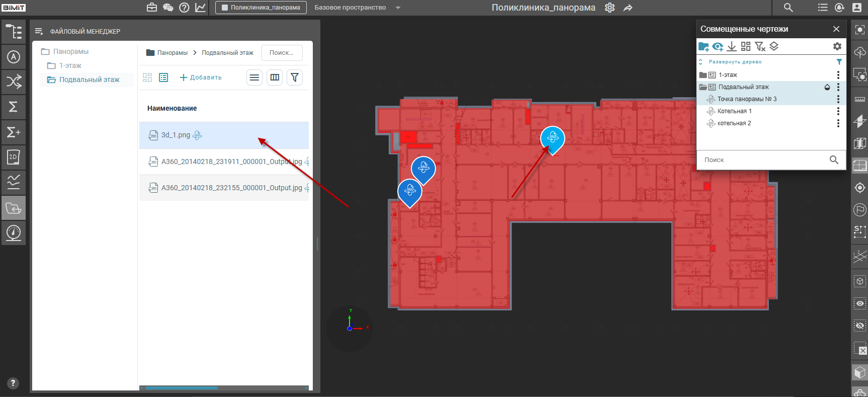Click the layers stack icon in drawings panel
This screenshot has width=868, height=397.
click(774, 47)
